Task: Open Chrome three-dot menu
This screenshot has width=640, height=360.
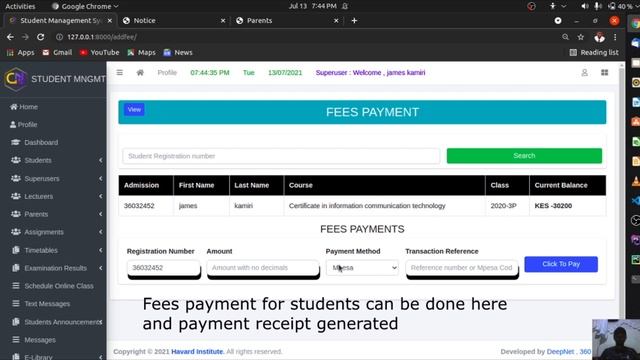Action: click(x=615, y=37)
